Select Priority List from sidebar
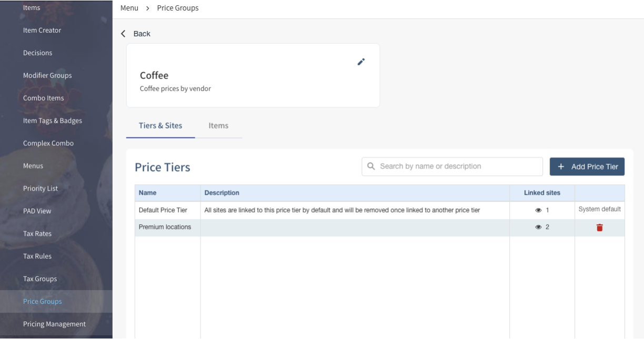Viewport: 644px width, 339px height. pos(41,188)
